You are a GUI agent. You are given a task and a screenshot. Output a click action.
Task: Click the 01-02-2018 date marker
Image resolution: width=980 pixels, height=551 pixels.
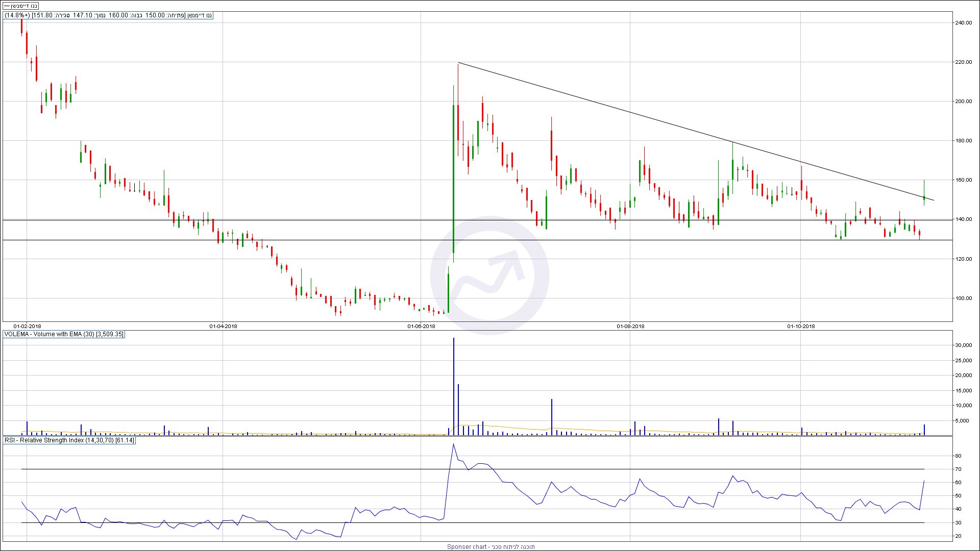27,326
